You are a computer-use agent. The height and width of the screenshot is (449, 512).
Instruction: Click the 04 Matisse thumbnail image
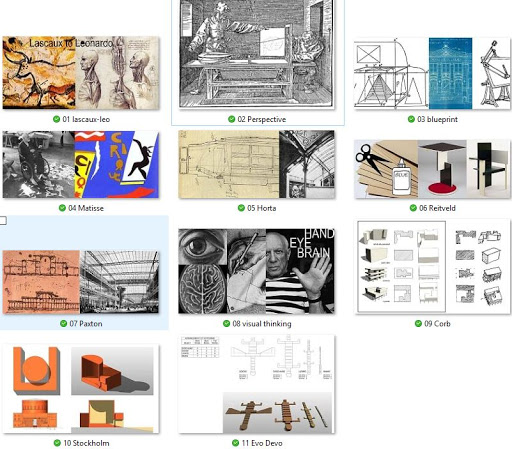pos(81,165)
